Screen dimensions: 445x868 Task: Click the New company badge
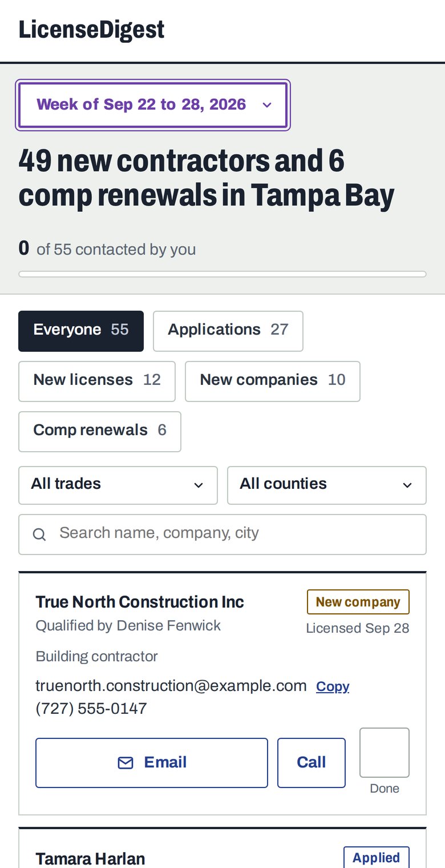tap(358, 602)
